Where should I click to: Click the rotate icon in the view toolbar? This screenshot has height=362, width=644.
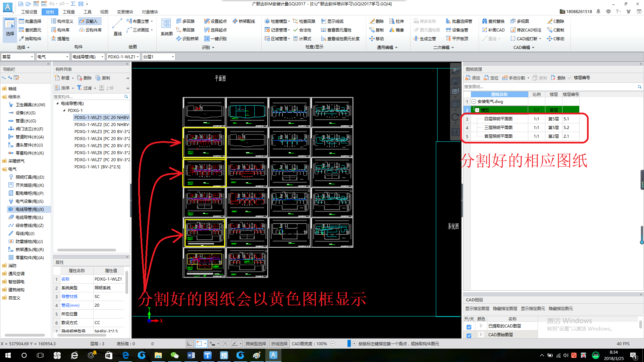pyautogui.click(x=455, y=117)
